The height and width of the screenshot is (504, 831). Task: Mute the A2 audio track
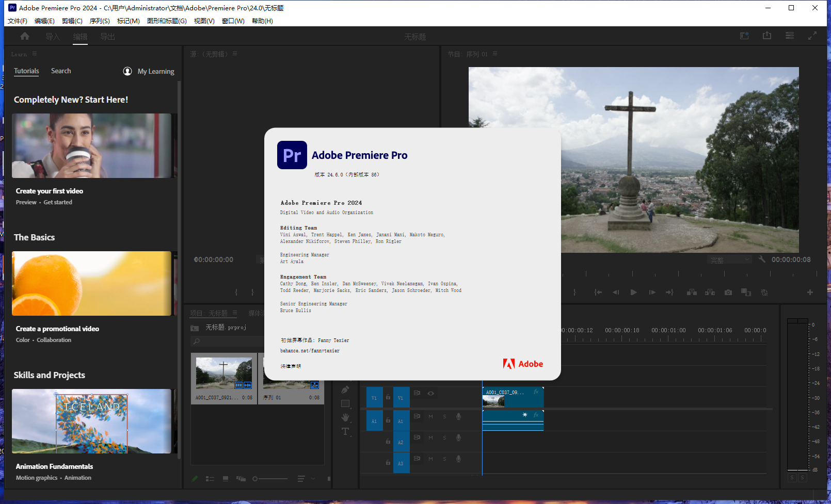click(430, 438)
